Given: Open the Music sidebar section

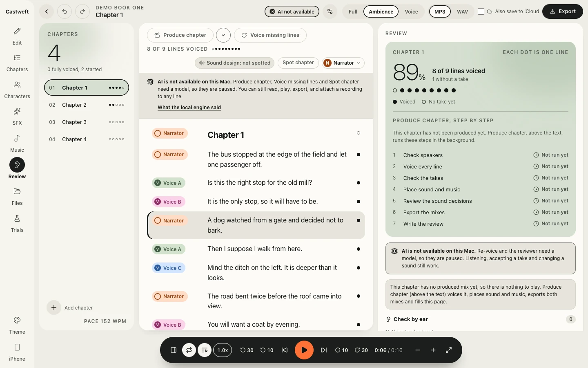Looking at the screenshot, I should click(17, 144).
